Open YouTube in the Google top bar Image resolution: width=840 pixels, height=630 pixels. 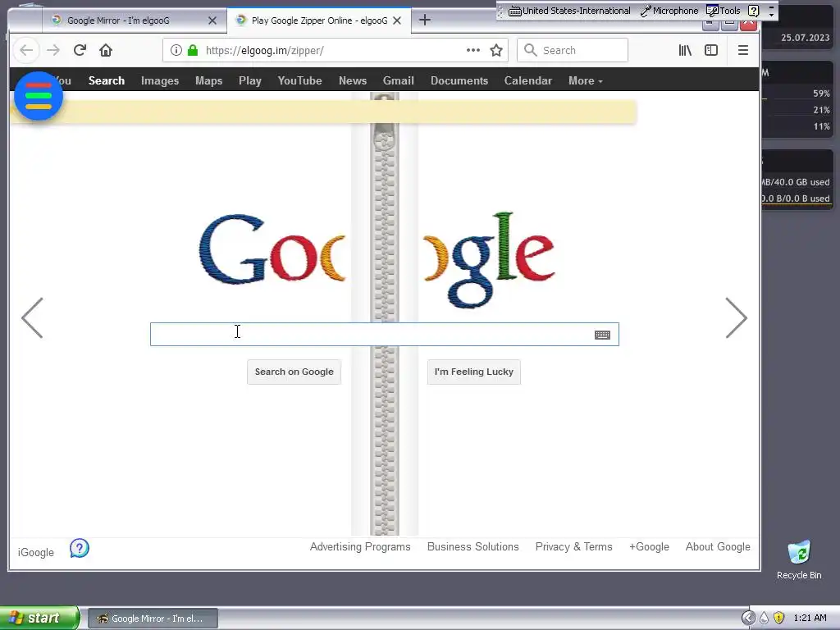coord(299,81)
